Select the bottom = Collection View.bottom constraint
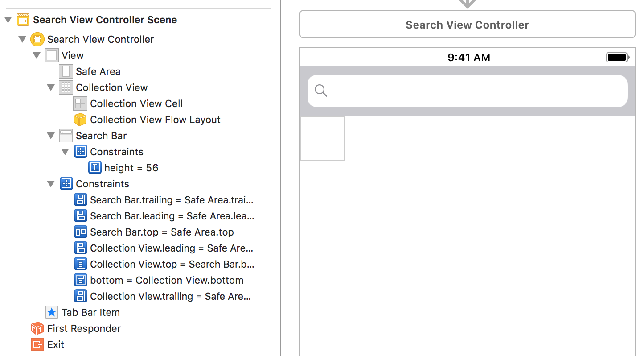The height and width of the screenshot is (356, 644). click(166, 280)
